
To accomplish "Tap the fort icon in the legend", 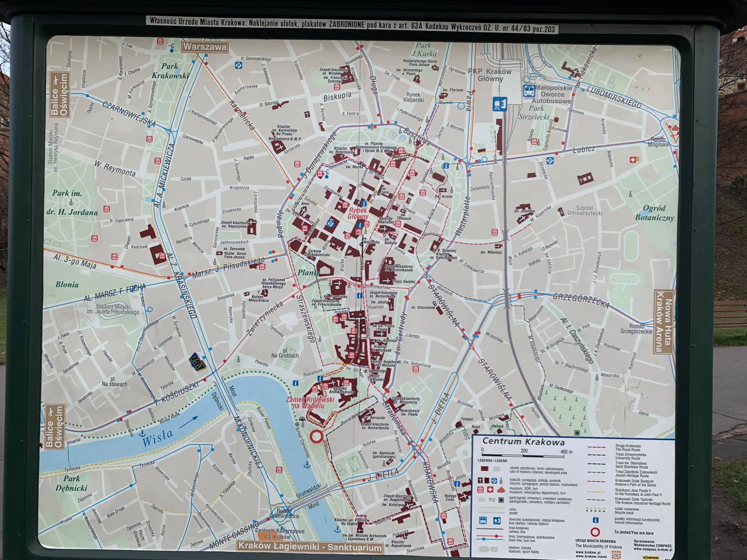I will 501,490.
